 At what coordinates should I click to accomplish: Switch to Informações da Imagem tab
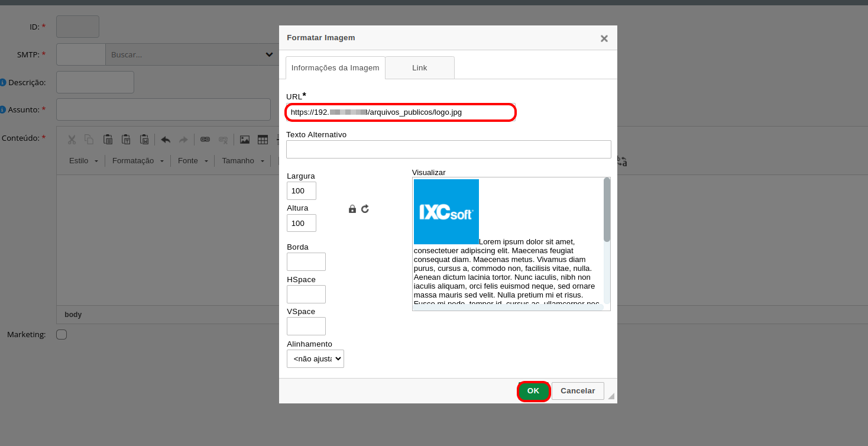click(x=335, y=67)
